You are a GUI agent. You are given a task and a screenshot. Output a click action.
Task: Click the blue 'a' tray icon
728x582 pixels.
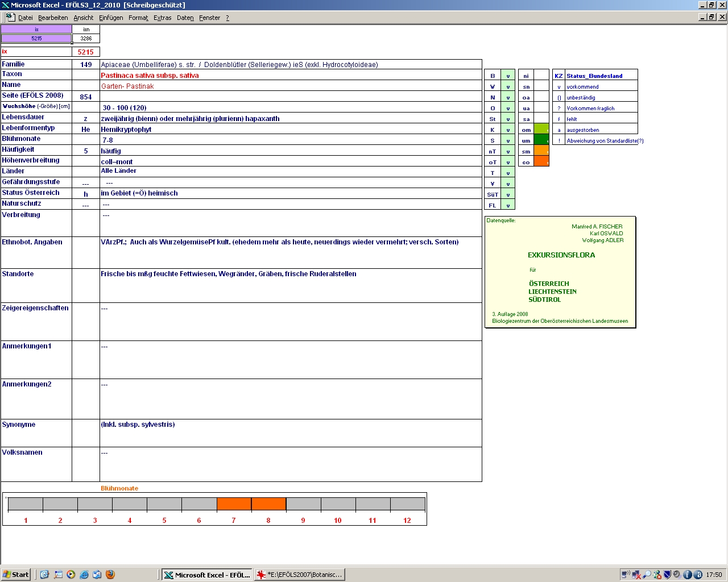[697, 575]
